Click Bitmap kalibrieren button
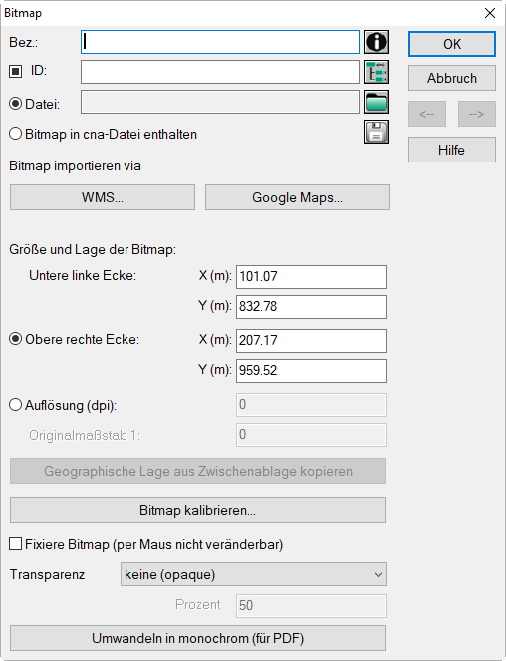Viewport: 506px width, 661px height. [x=198, y=510]
